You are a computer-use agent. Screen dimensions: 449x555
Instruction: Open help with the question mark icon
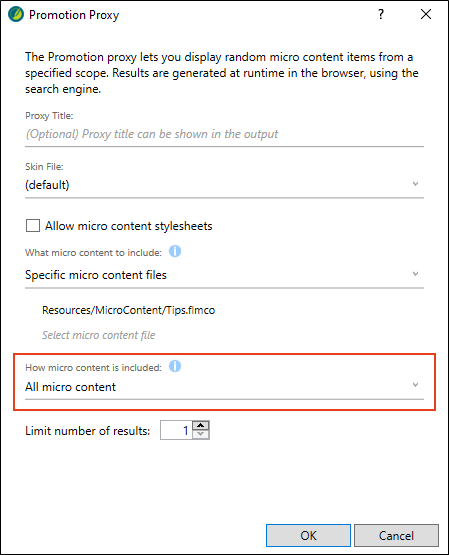tap(381, 14)
